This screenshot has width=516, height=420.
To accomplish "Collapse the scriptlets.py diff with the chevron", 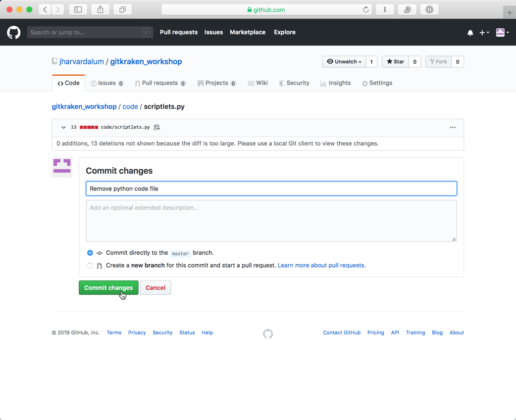I will 63,127.
